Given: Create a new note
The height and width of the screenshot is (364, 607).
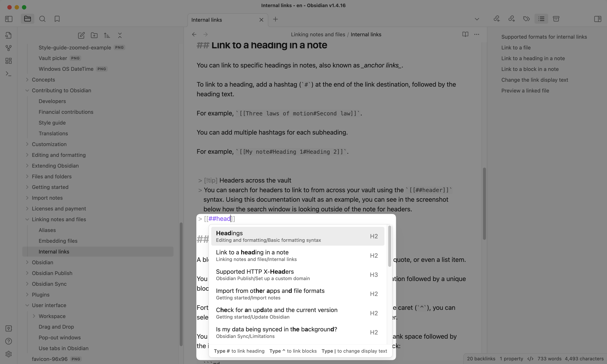Looking at the screenshot, I should pos(81,35).
